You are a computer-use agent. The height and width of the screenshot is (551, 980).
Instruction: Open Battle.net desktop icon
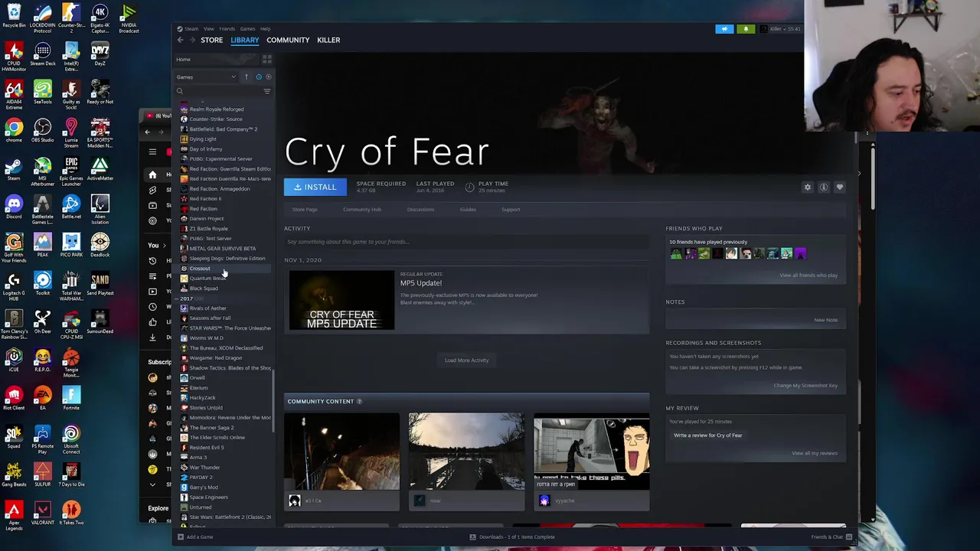click(71, 207)
